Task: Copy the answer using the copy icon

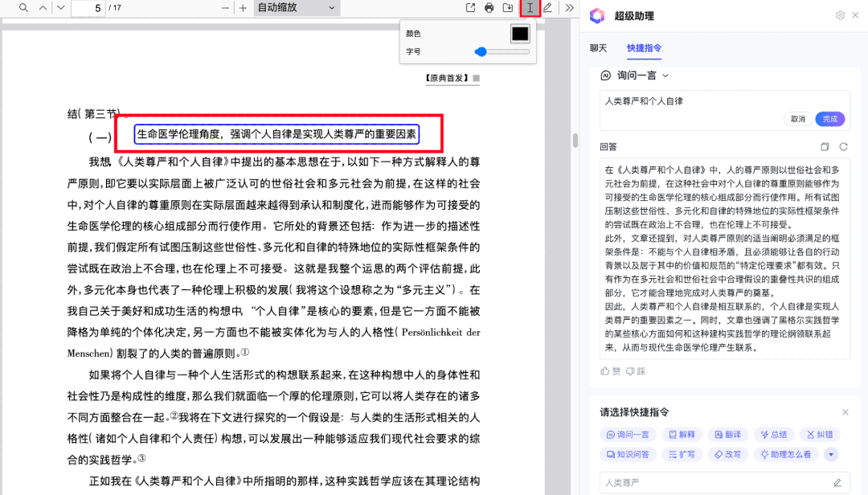Action: pyautogui.click(x=825, y=147)
